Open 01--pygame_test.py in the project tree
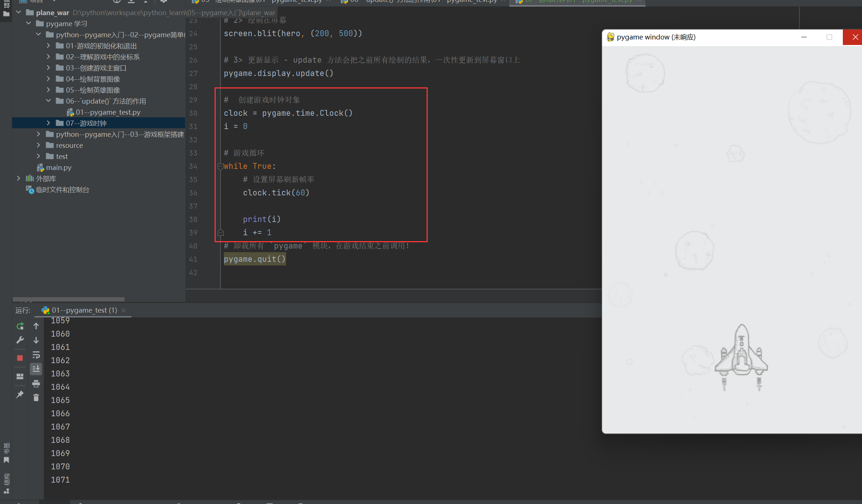Viewport: 862px width, 504px height. [x=108, y=112]
